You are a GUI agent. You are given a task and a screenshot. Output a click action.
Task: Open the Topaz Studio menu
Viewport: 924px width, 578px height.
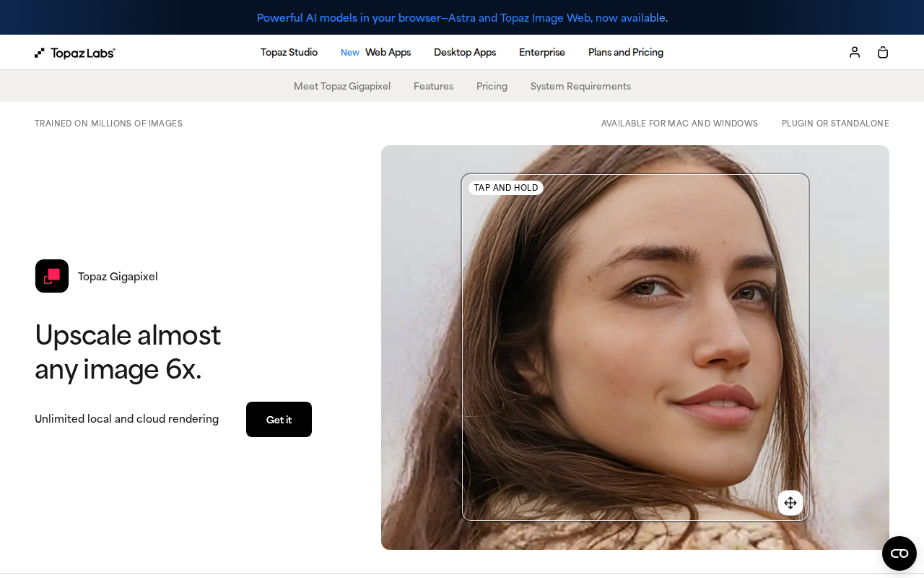289,52
